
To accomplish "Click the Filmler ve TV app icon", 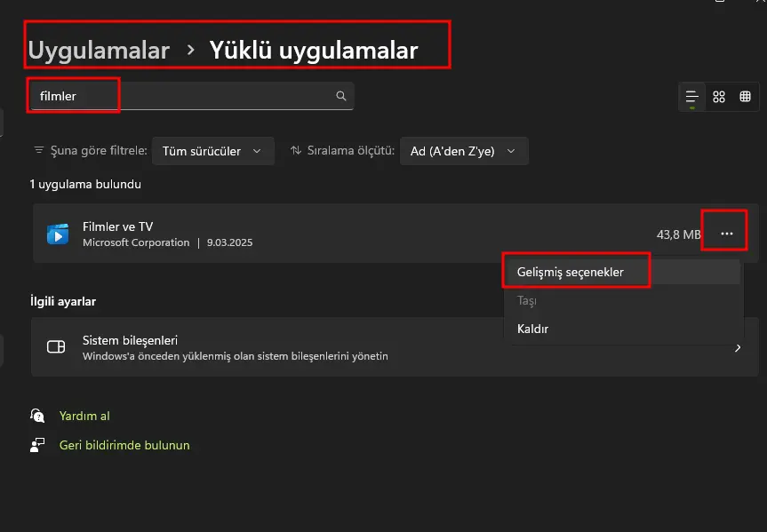I will (58, 234).
